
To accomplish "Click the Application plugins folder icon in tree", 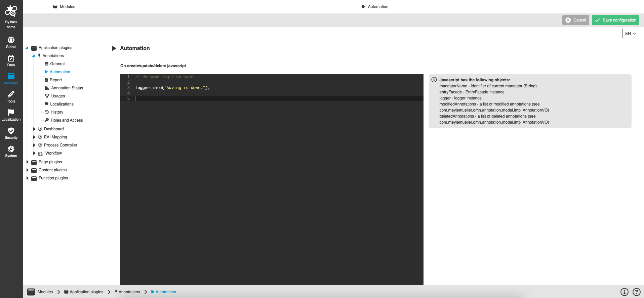I will point(34,48).
